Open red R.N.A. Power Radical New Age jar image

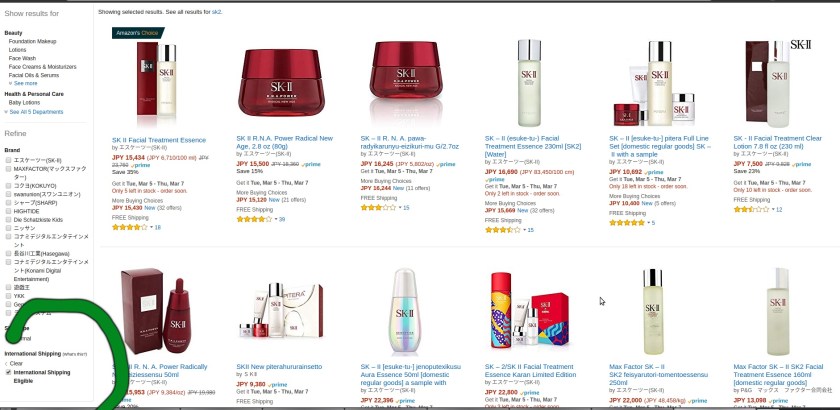click(x=281, y=82)
